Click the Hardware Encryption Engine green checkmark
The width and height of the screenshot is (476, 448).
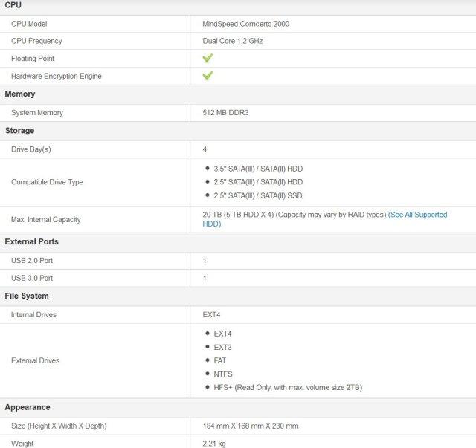coord(208,76)
